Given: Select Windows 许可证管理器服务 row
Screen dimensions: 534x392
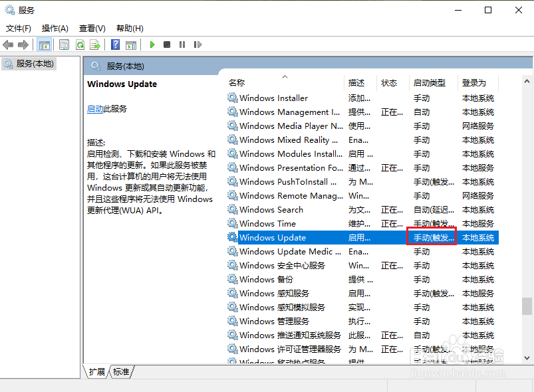Looking at the screenshot, I should click(362, 349).
